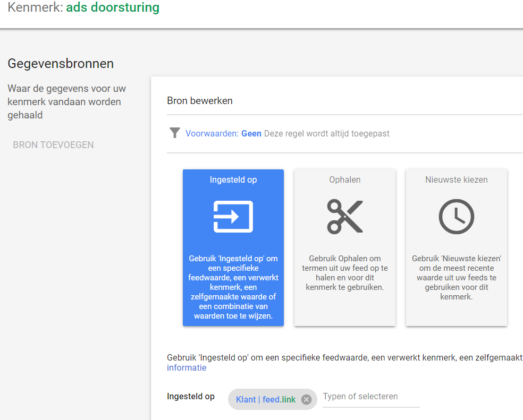Follow the 'informatie' link below the cards
523x420 pixels.
pyautogui.click(x=187, y=368)
